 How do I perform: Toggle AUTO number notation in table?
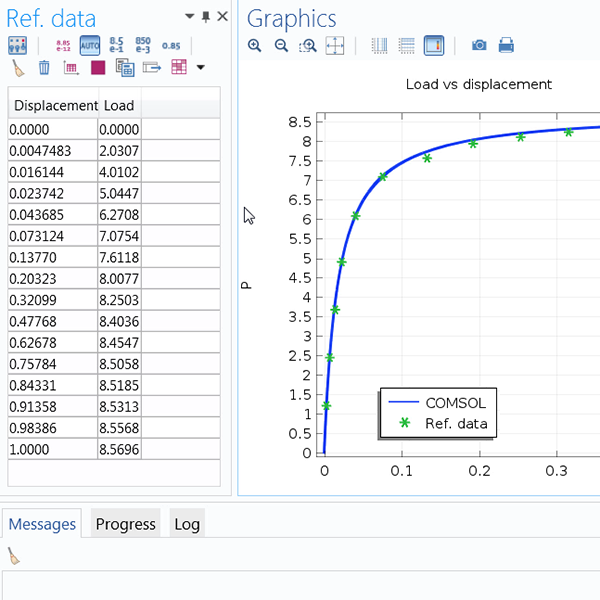(x=90, y=45)
